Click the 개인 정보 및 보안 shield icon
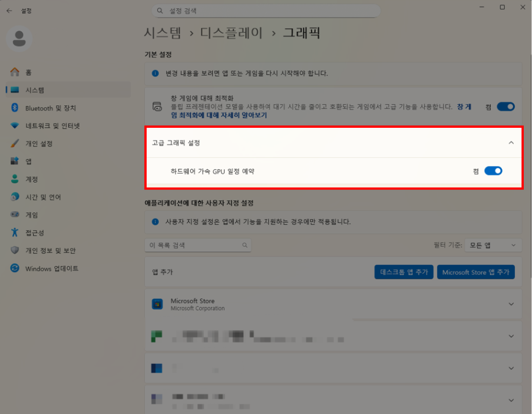 (15, 250)
